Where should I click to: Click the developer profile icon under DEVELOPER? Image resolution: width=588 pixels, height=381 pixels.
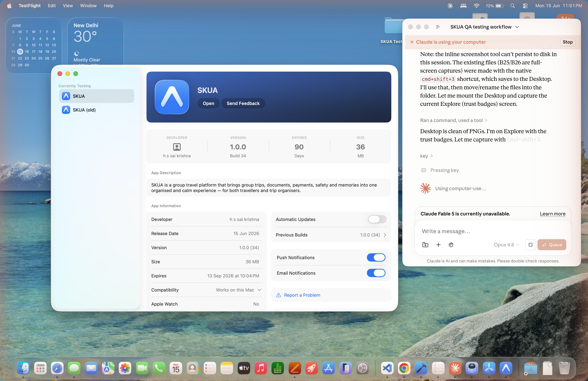click(177, 147)
